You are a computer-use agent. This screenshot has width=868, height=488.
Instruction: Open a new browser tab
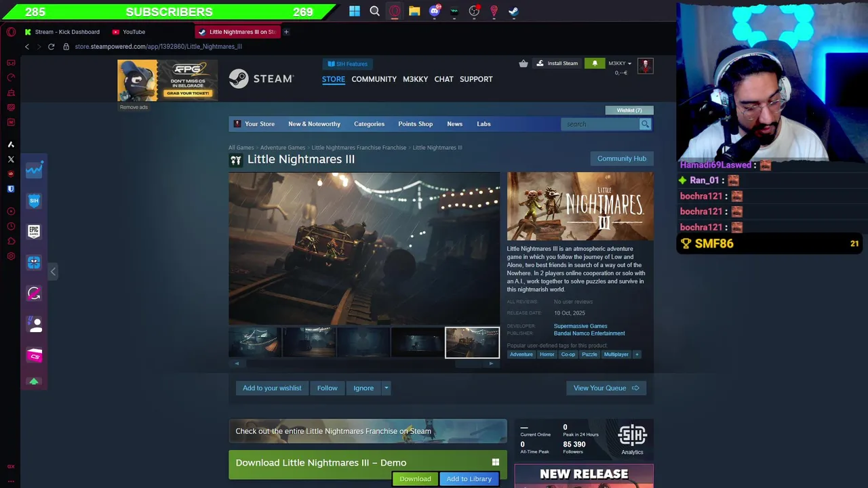click(x=286, y=32)
